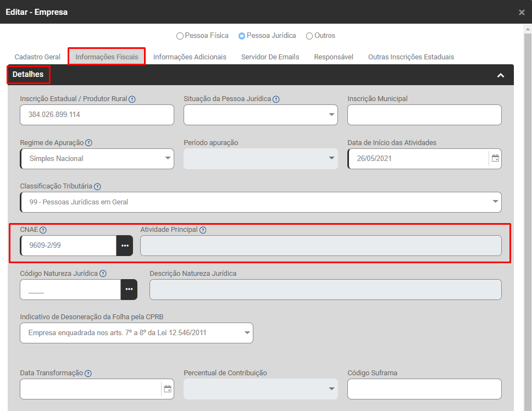Screen dimensions: 532x411
Task: Click help icon beside Classificação Tributária
Action: (x=97, y=187)
